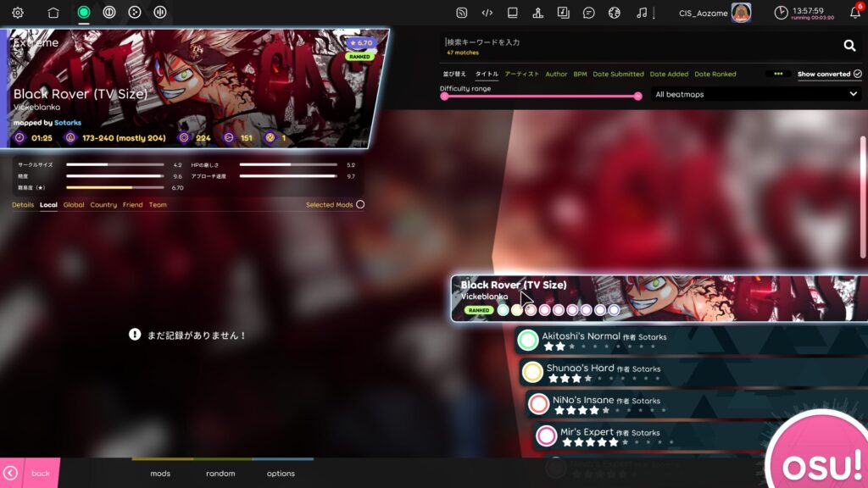Screen dimensions: 868x488
Task: Open the three-dots grouping menu
Action: (x=778, y=74)
